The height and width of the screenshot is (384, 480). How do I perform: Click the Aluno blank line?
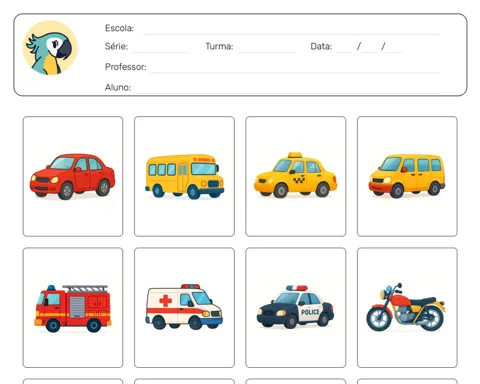pyautogui.click(x=288, y=92)
